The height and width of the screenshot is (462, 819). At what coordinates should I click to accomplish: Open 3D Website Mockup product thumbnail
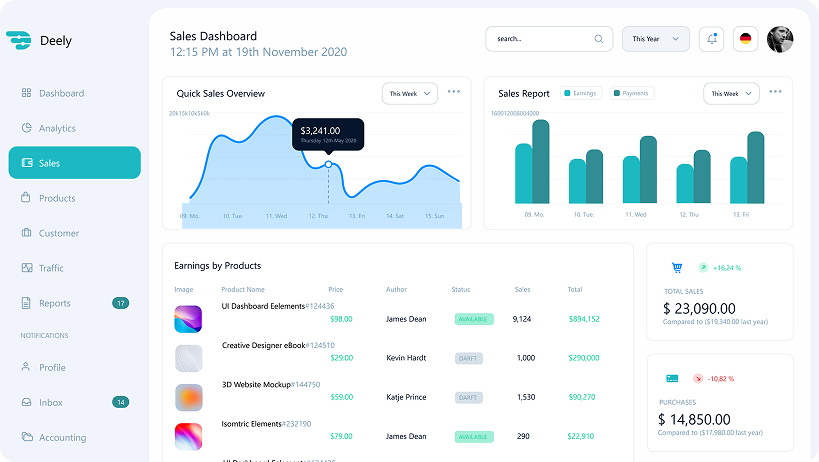[x=188, y=397]
